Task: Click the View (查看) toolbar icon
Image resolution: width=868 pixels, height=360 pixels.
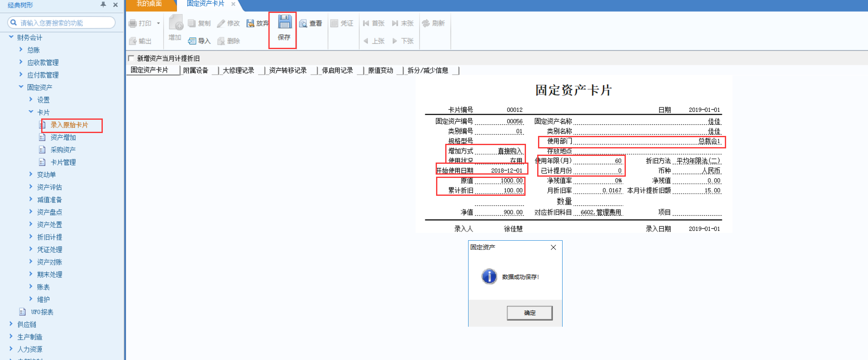Action: point(303,23)
